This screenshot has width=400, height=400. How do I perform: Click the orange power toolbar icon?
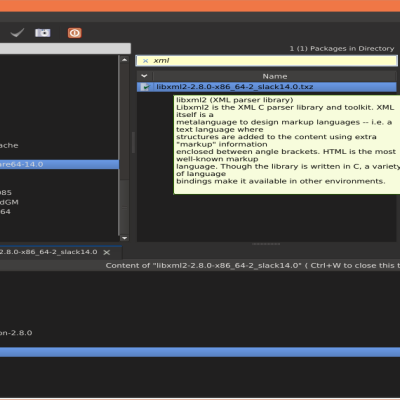click(75, 33)
